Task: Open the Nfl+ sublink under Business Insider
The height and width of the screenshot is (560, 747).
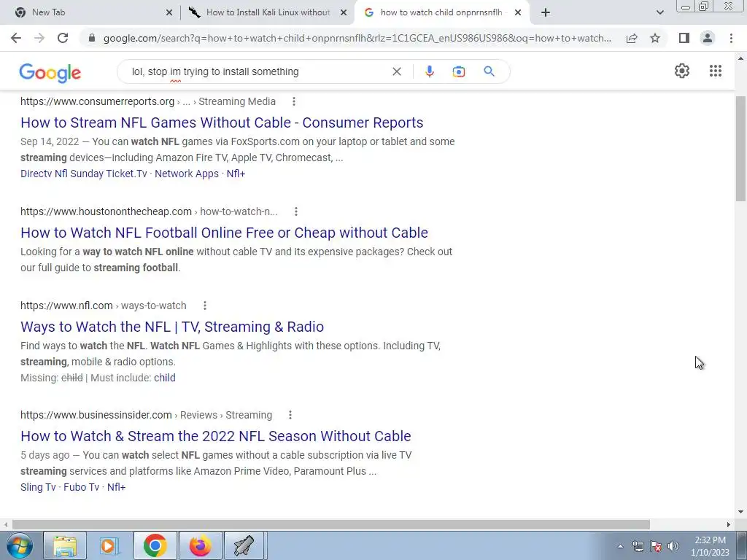Action: click(116, 487)
